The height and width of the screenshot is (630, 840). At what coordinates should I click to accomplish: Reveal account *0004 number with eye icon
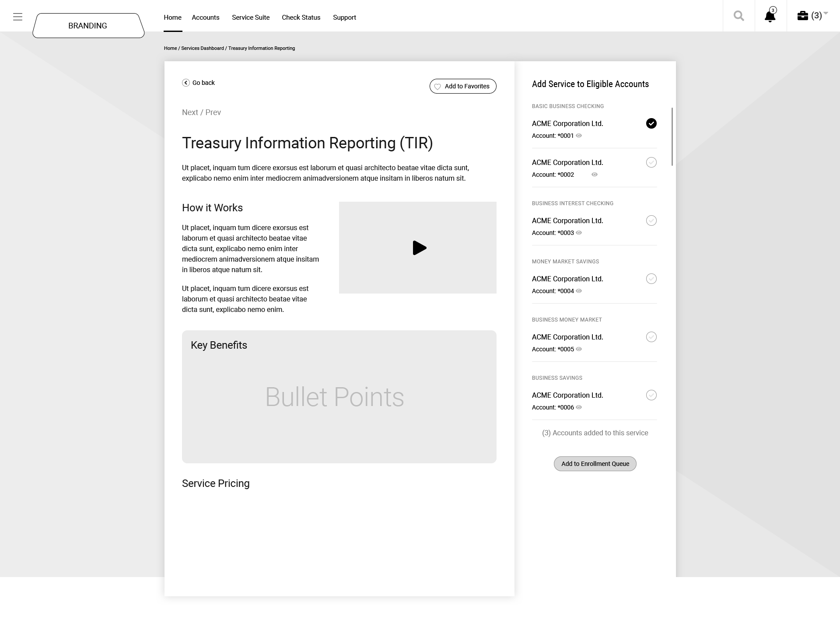(579, 291)
